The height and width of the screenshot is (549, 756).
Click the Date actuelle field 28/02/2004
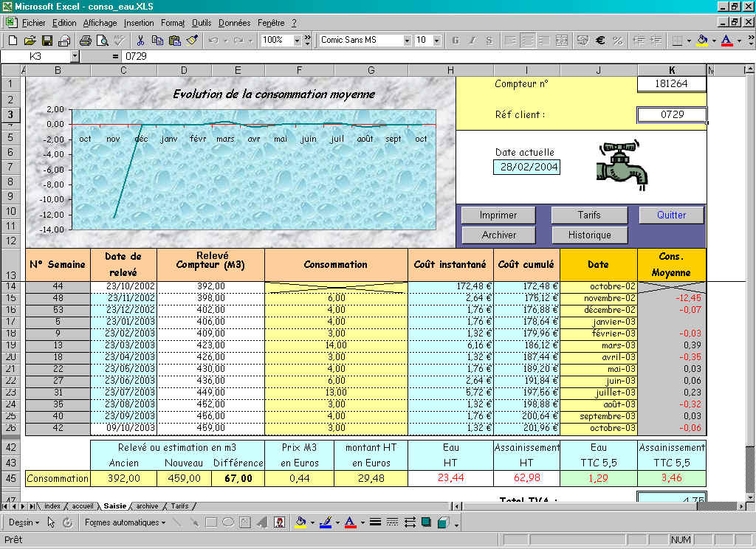526,168
